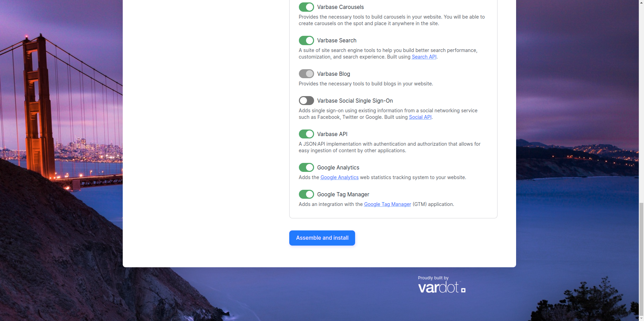Click the Varbase Carousels label text

pos(340,7)
